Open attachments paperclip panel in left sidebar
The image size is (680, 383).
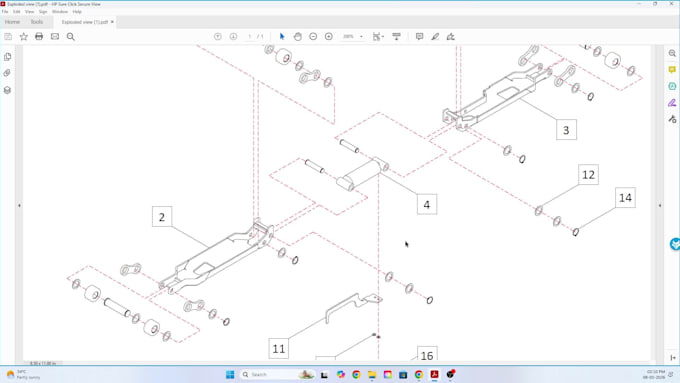click(x=7, y=73)
